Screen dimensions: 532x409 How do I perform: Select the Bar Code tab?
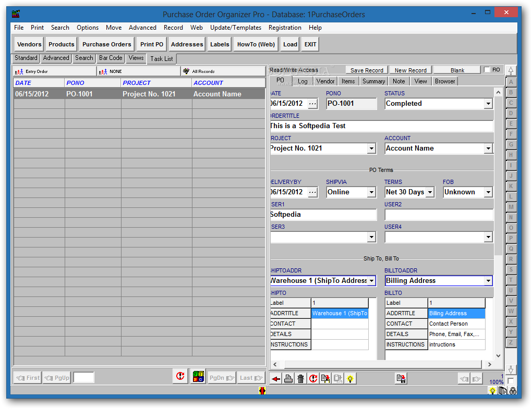tap(111, 58)
